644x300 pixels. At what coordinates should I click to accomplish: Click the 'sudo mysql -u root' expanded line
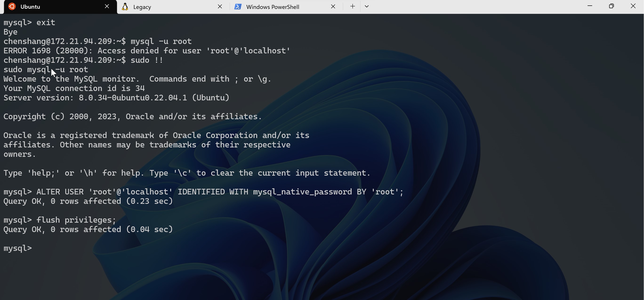(x=46, y=69)
